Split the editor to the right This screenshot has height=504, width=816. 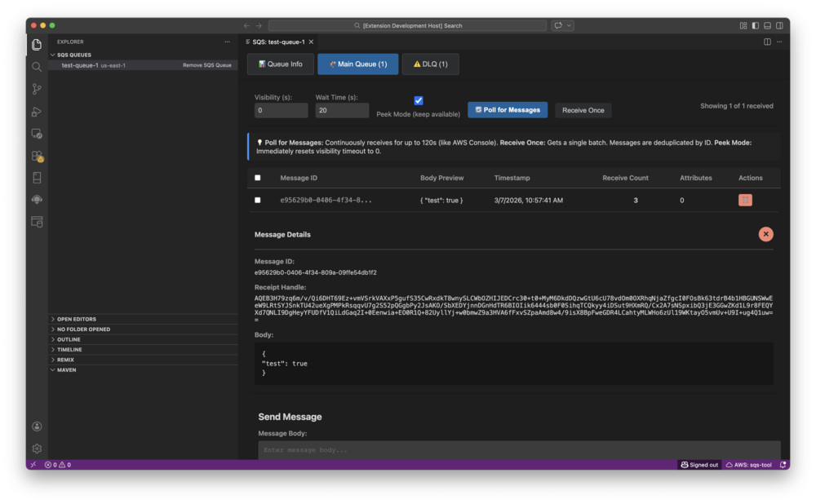(767, 42)
